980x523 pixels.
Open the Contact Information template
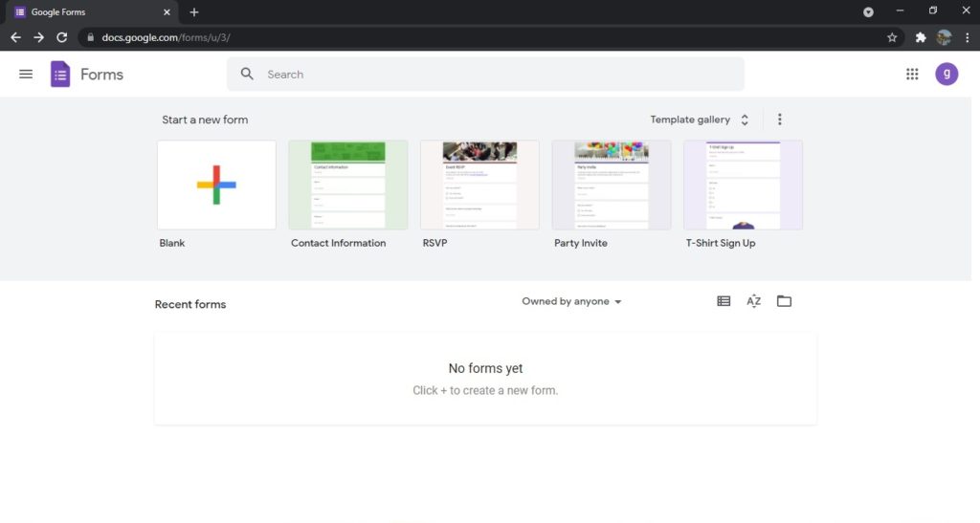click(x=348, y=185)
